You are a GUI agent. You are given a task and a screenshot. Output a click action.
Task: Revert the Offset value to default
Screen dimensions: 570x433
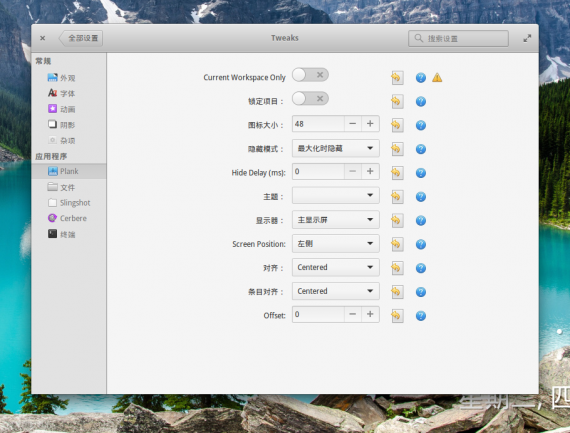point(397,316)
